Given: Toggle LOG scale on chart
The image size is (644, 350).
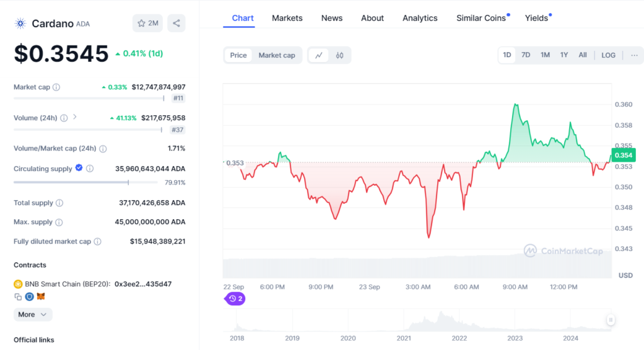Looking at the screenshot, I should pos(608,55).
